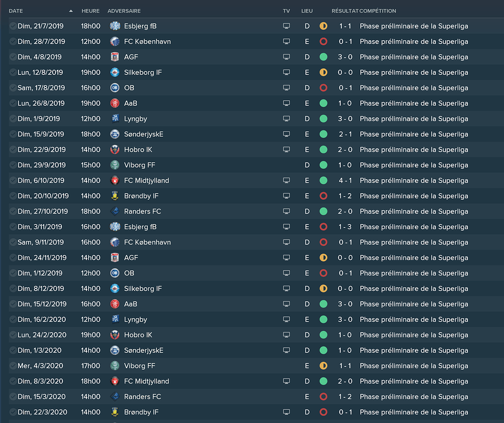Screen dimensions: 504x423
Task: Click the Esbjerg fB club logo on 21/7/2019
Action: tap(115, 26)
